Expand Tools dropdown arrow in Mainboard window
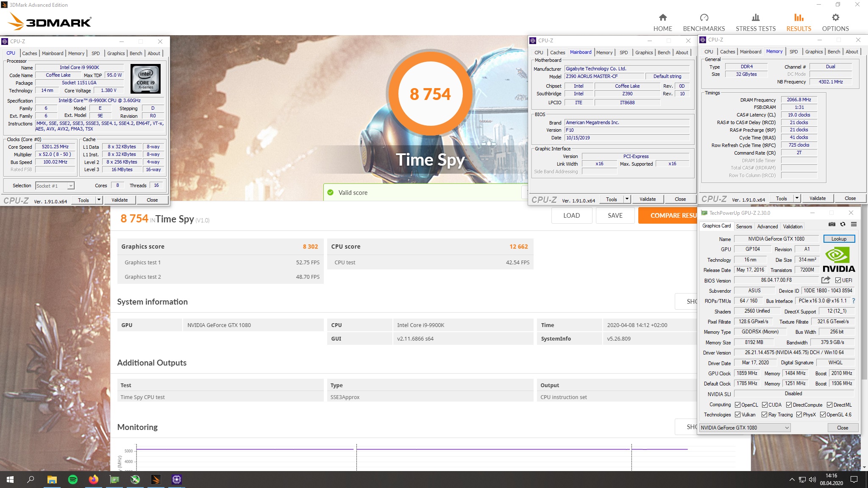This screenshot has width=868, height=488. point(627,199)
